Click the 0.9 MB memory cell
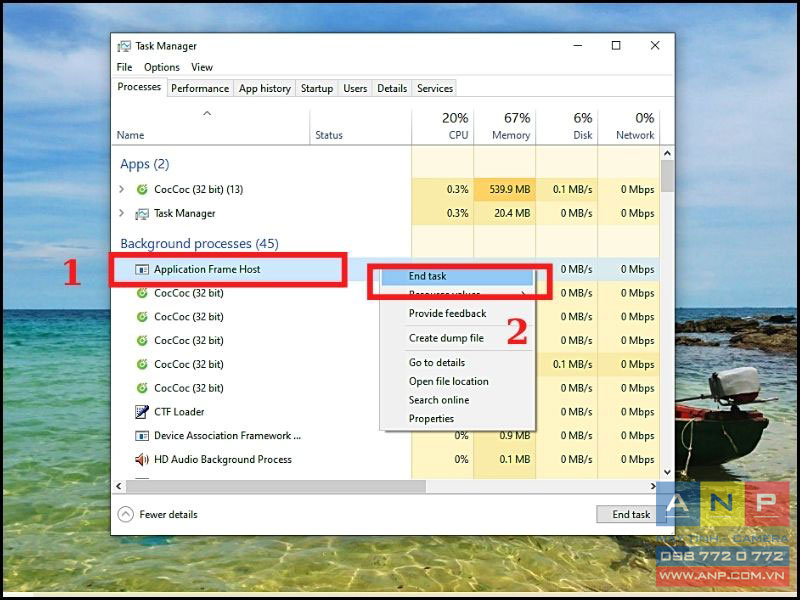Viewport: 800px width, 600px height. click(505, 436)
